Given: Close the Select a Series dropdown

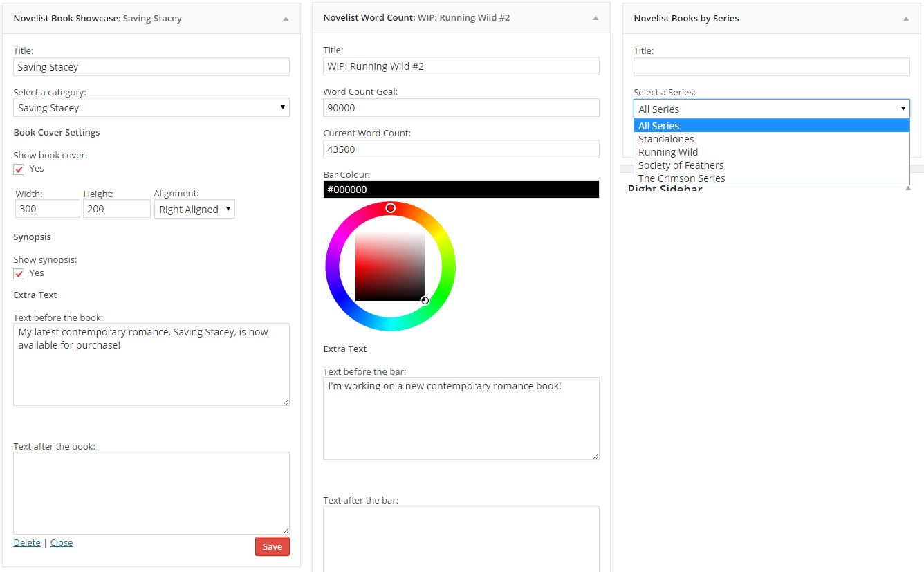Looking at the screenshot, I should (x=771, y=109).
